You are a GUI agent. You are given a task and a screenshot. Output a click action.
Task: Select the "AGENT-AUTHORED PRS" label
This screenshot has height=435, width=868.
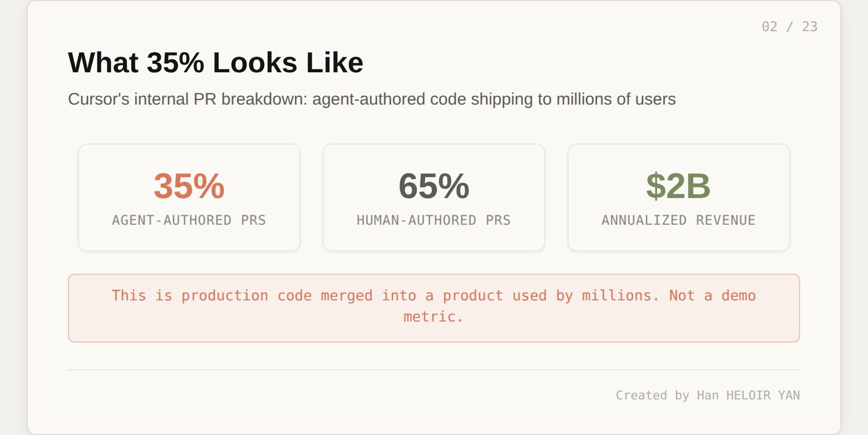click(189, 220)
